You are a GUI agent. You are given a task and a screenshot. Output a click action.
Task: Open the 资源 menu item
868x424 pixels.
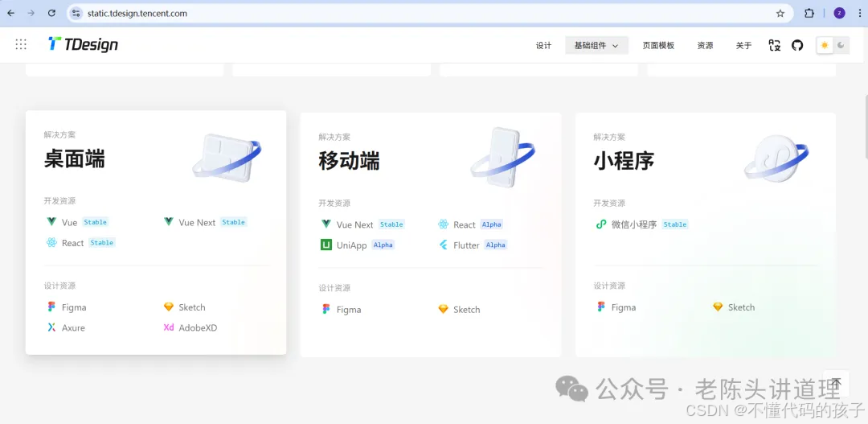705,45
